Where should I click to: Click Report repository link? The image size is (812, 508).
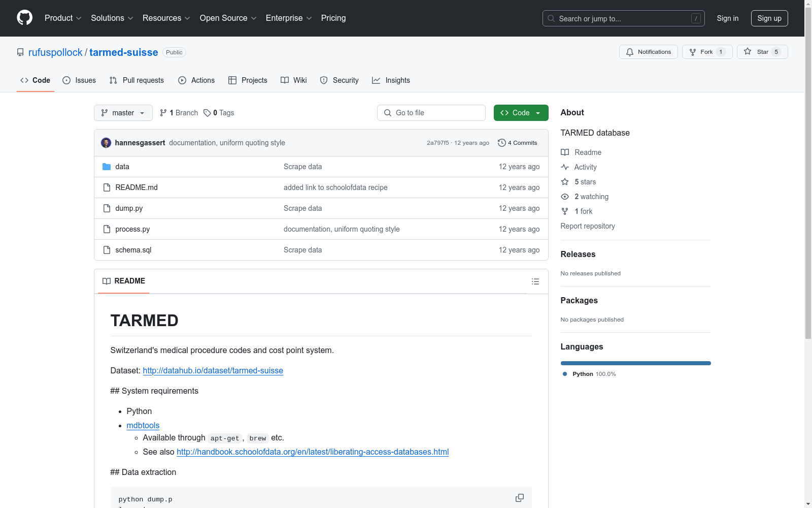pos(588,226)
